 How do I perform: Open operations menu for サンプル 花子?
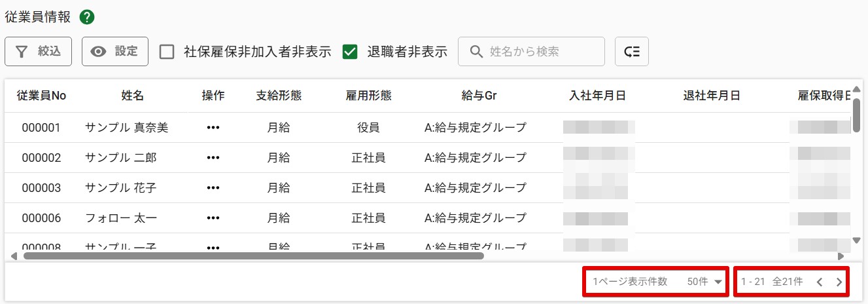click(x=213, y=188)
